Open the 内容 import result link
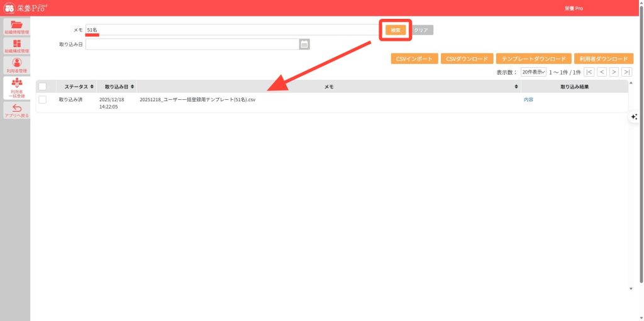 pos(528,100)
